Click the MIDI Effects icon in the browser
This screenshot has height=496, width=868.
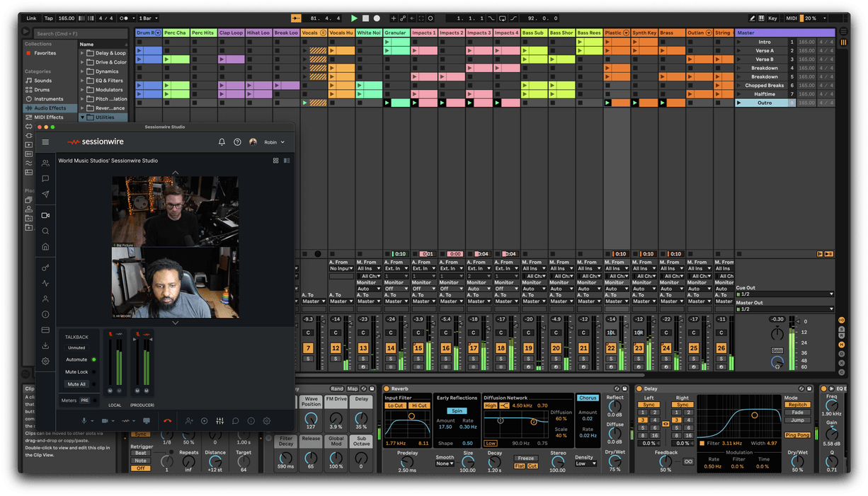30,117
